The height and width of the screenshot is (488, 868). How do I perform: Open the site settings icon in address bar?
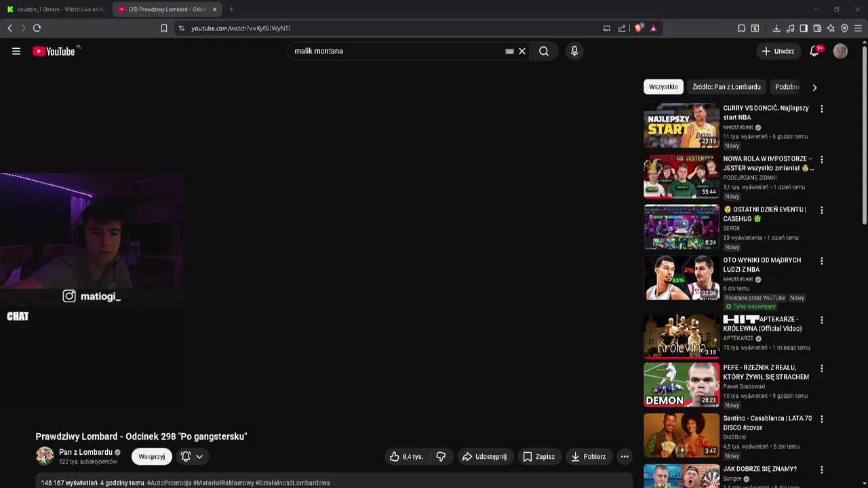click(x=181, y=28)
